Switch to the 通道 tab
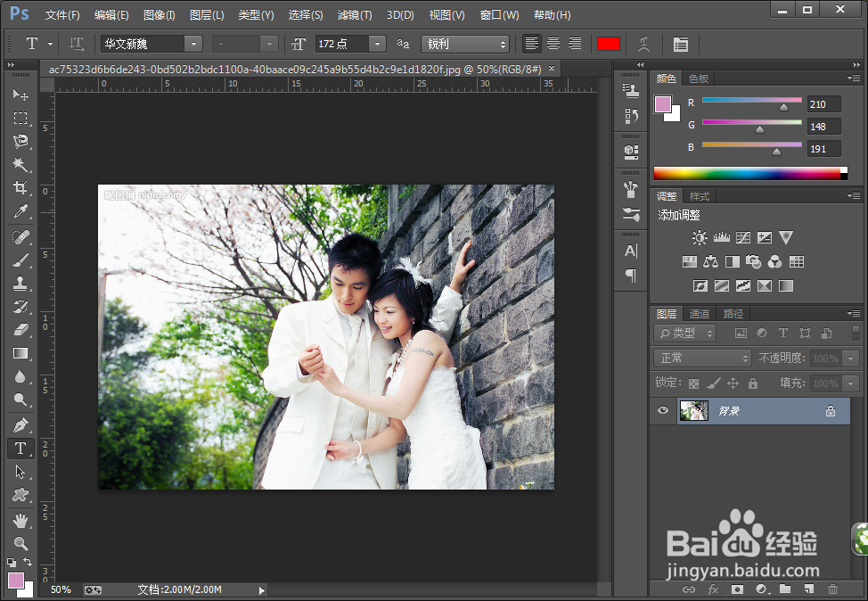Screen dimensions: 868x601 click(700, 314)
